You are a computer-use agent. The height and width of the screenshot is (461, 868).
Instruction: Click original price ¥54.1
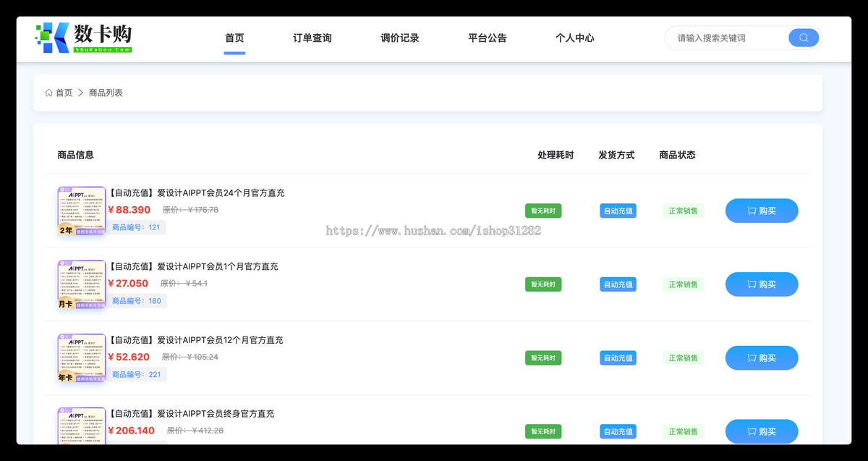click(x=184, y=284)
